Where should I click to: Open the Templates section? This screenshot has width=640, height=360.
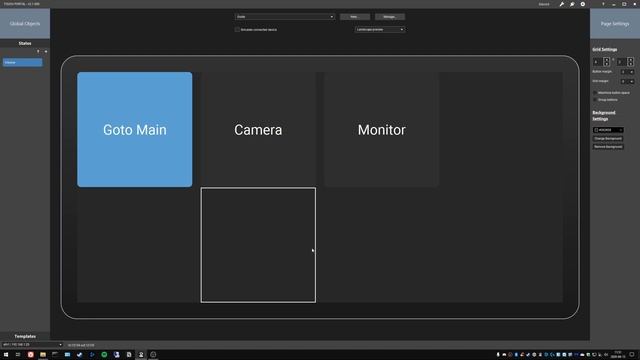pyautogui.click(x=25, y=336)
